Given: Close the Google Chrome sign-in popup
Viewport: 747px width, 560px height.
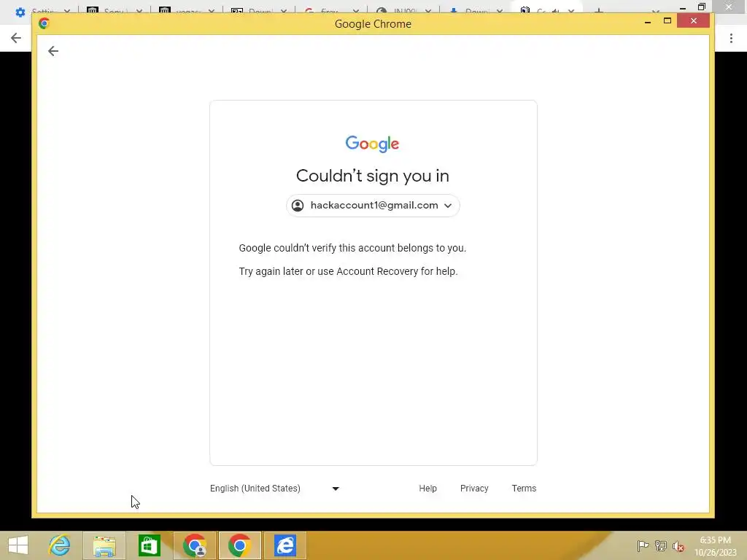Looking at the screenshot, I should click(693, 21).
